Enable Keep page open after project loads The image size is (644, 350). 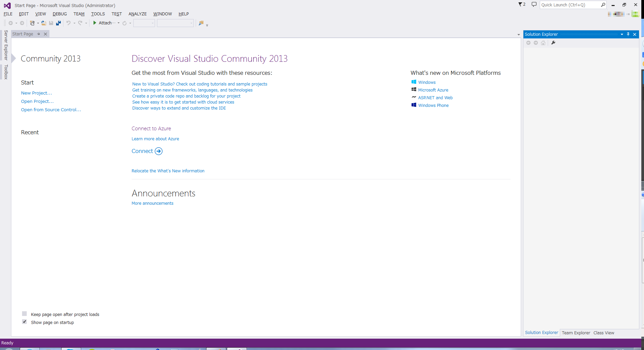pyautogui.click(x=24, y=314)
